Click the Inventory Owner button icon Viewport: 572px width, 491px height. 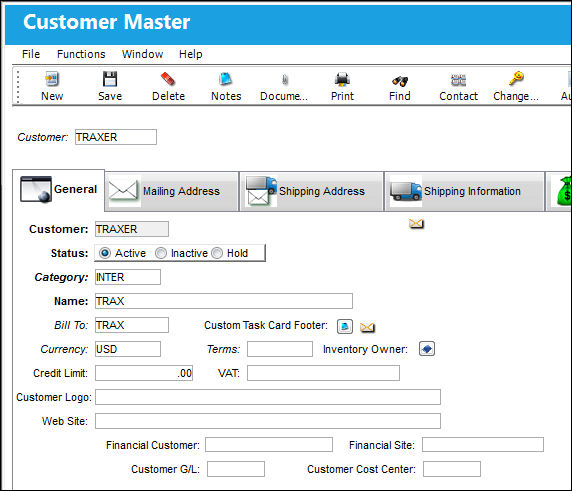(x=427, y=349)
